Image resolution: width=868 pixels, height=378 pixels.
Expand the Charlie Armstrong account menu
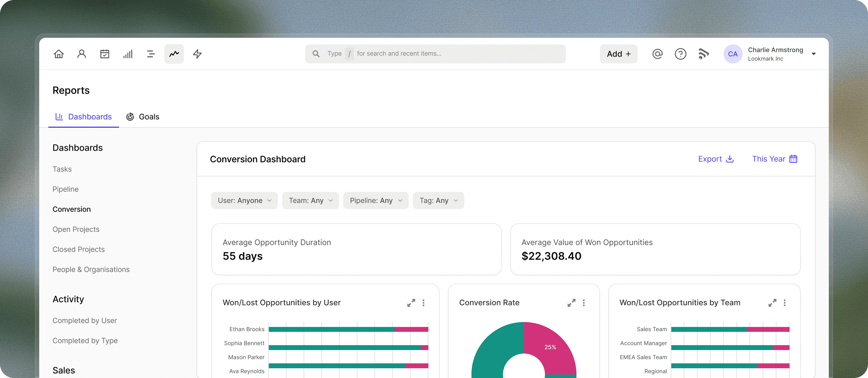(x=814, y=54)
